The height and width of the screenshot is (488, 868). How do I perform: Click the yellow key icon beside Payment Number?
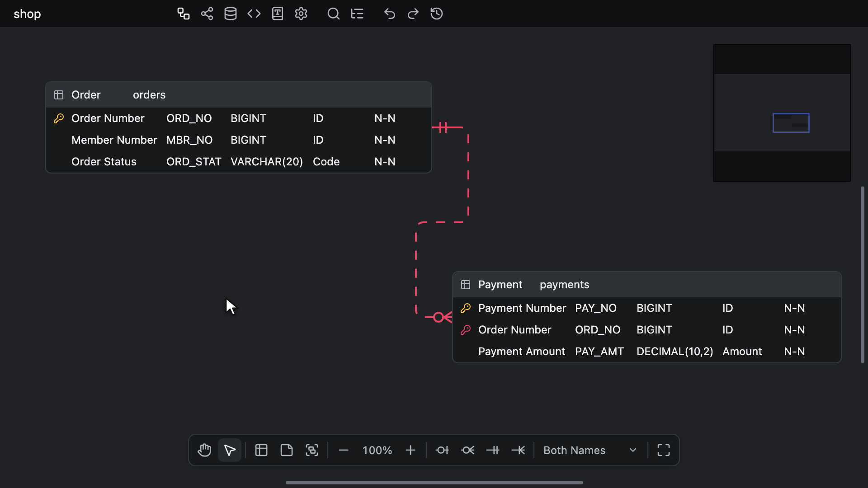[x=466, y=308]
